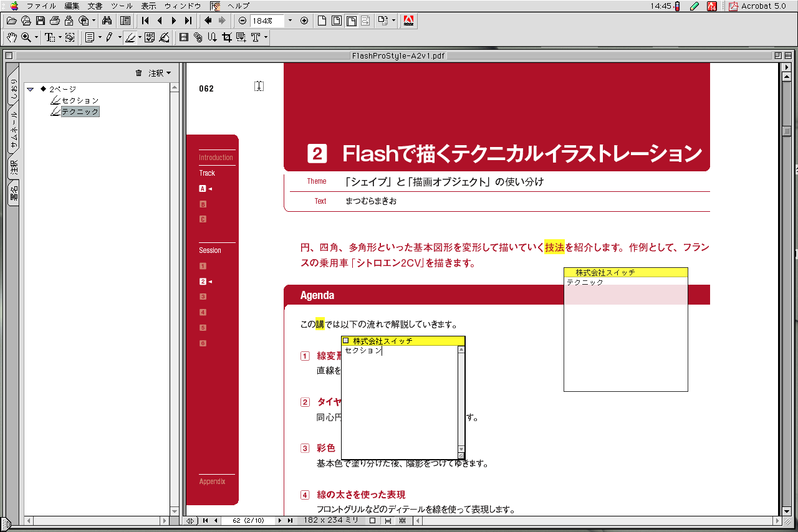Switch to Fit in Window view
The height and width of the screenshot is (532, 798).
[337, 21]
